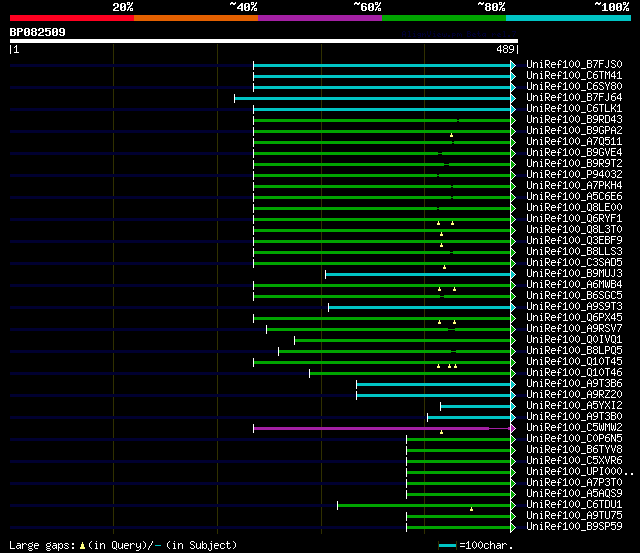Click UniRef100_B9GPA2 text
Image resolution: width=640 pixels, height=553 pixels.
click(574, 131)
